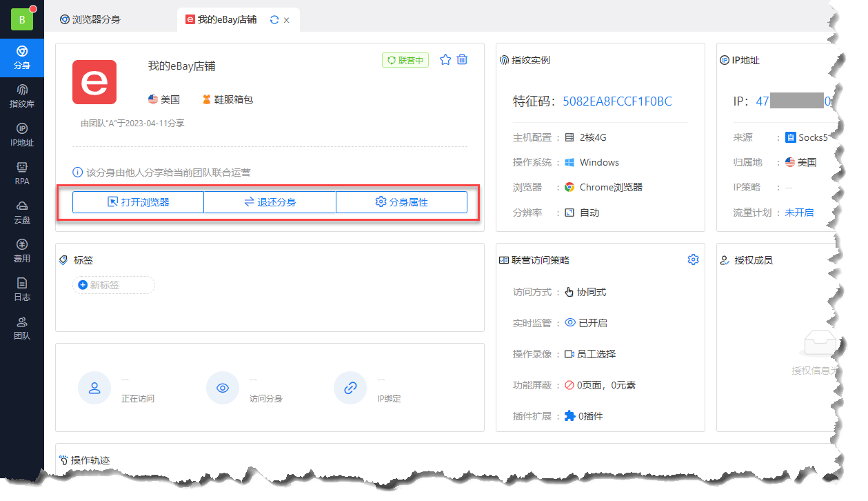Go to the IP地址 sidebar section

click(22, 135)
